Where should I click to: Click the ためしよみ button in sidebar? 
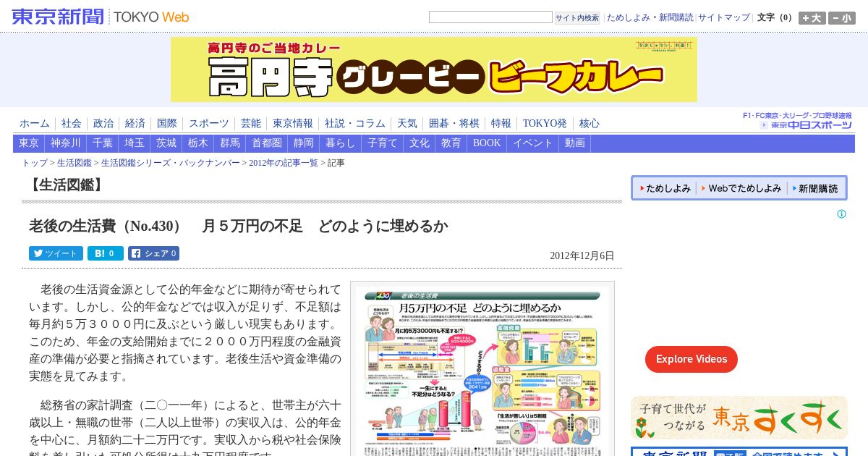point(665,188)
